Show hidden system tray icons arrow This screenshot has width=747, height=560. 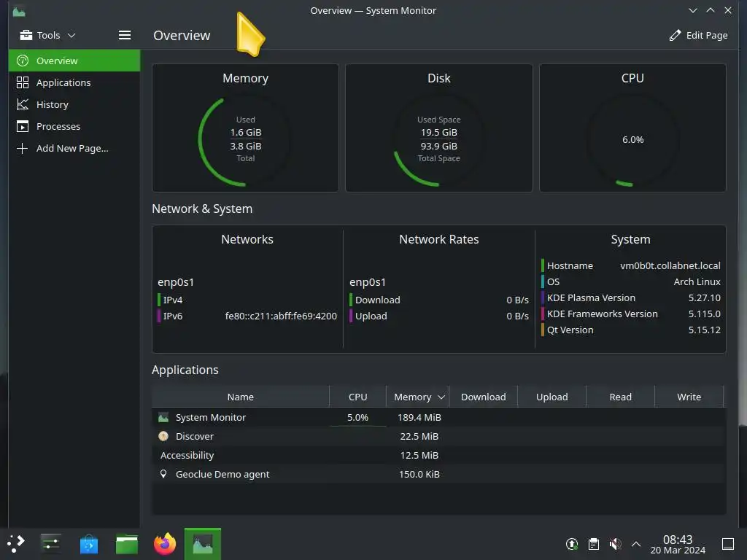(x=636, y=544)
